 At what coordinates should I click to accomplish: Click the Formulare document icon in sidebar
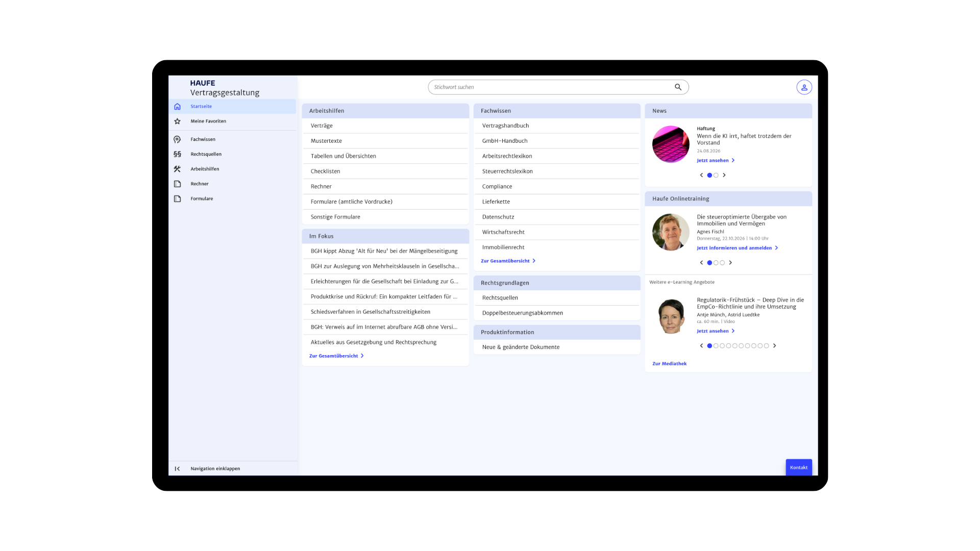pos(177,198)
